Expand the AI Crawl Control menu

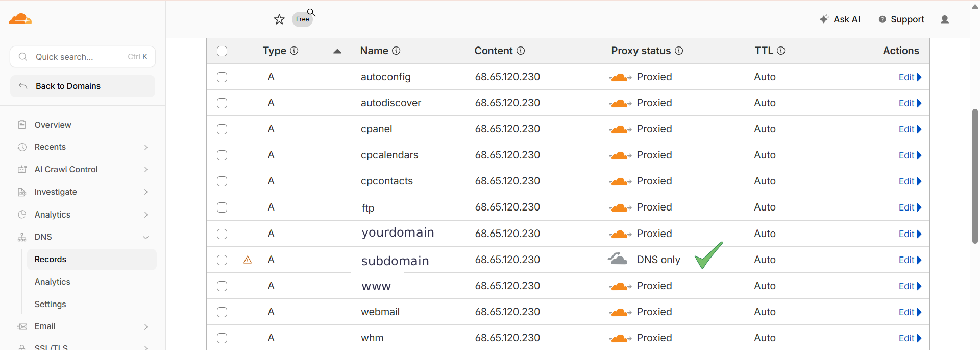[x=83, y=170]
